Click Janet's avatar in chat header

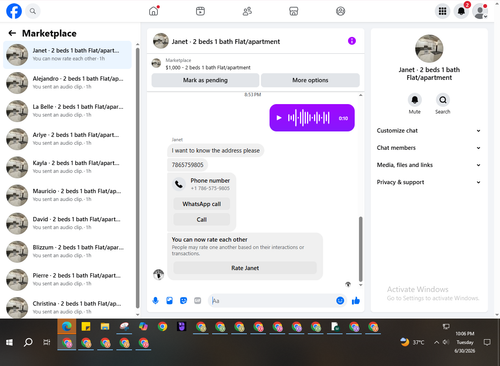tap(161, 41)
